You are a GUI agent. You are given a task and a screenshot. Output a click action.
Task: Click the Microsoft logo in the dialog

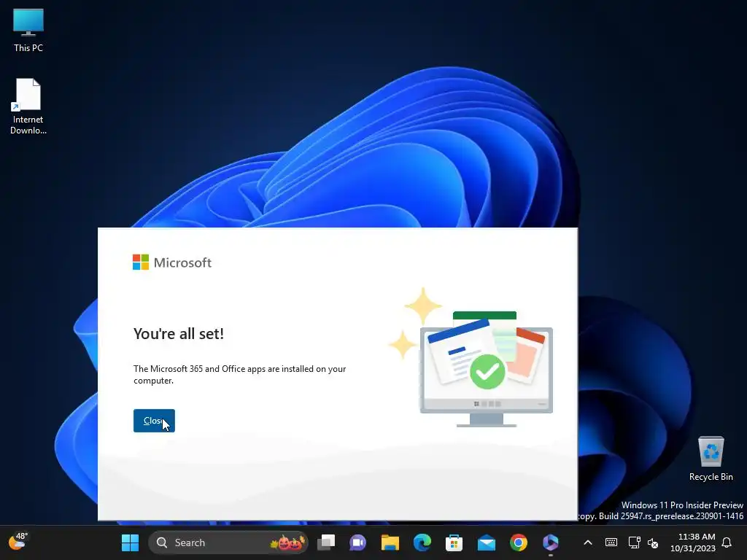pos(172,262)
